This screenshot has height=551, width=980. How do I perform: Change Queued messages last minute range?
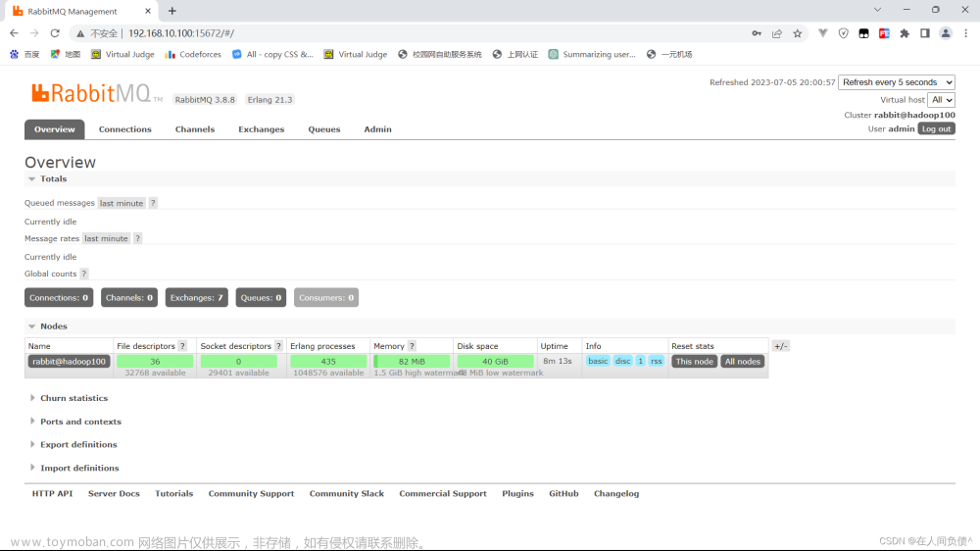coord(122,203)
